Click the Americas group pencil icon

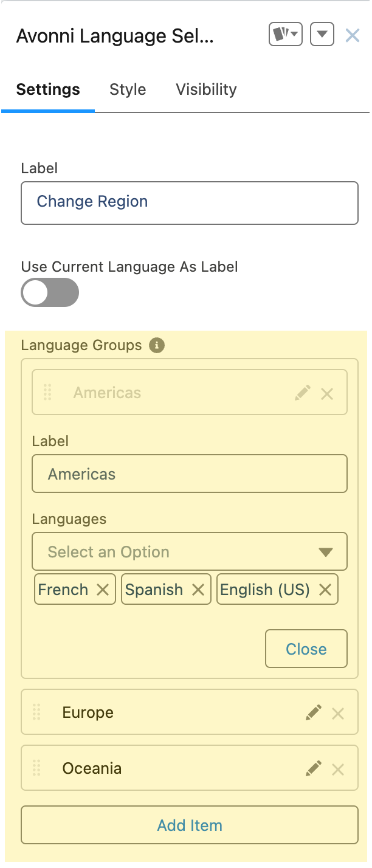pyautogui.click(x=303, y=393)
